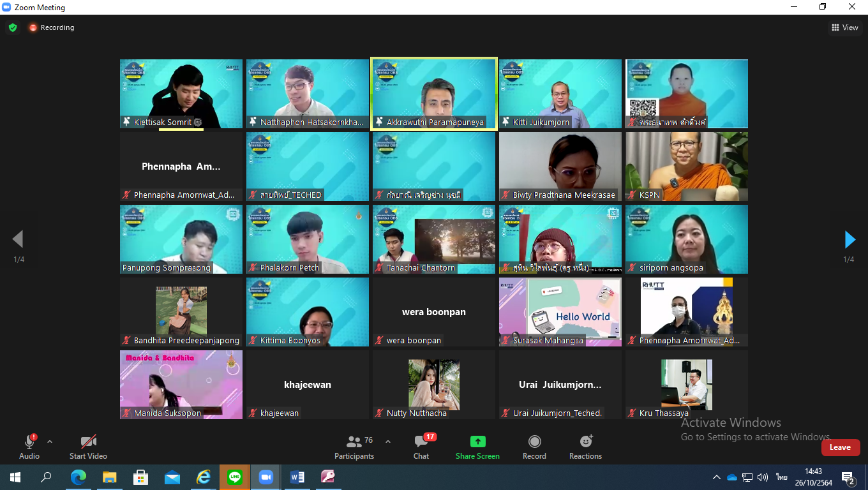Select Kiettisak Somrit's video tile
This screenshot has width=868, height=490.
click(181, 94)
